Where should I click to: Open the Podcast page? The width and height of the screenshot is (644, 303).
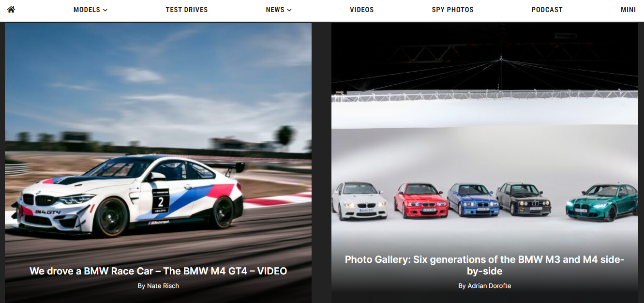coord(547,10)
